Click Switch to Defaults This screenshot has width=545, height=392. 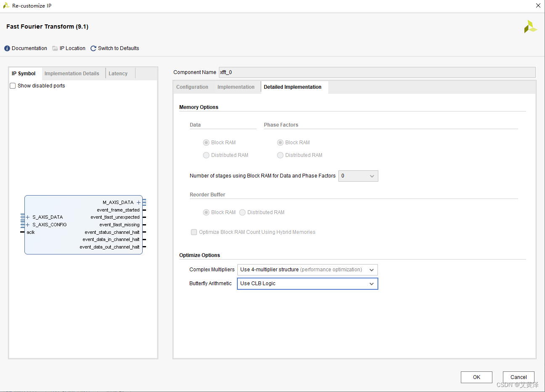coord(119,48)
